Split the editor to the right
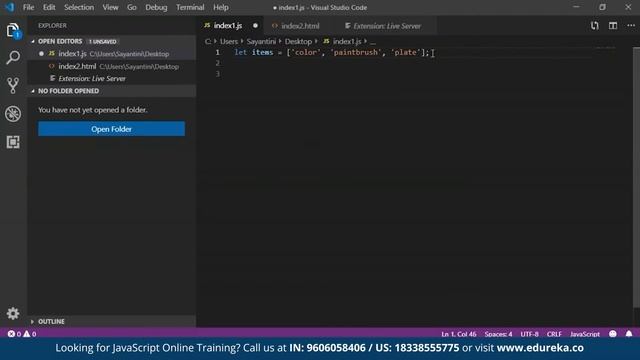640x360 pixels. pos(613,26)
